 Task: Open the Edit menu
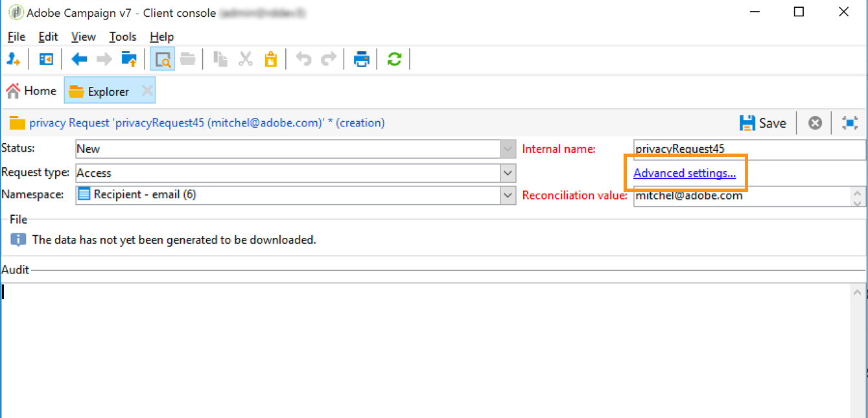point(48,37)
